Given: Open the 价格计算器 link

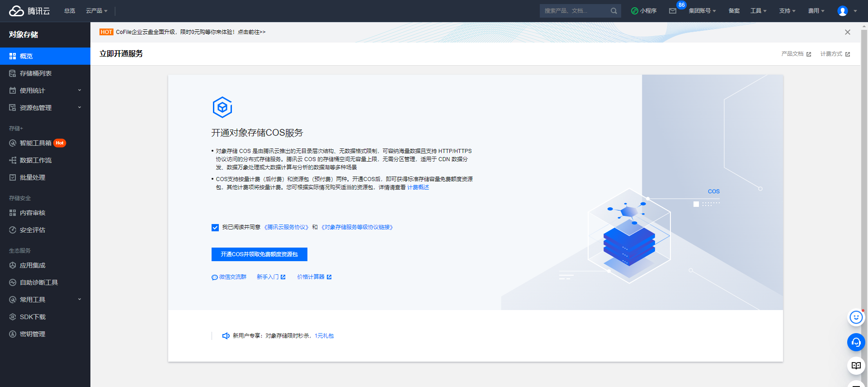Looking at the screenshot, I should pos(314,277).
